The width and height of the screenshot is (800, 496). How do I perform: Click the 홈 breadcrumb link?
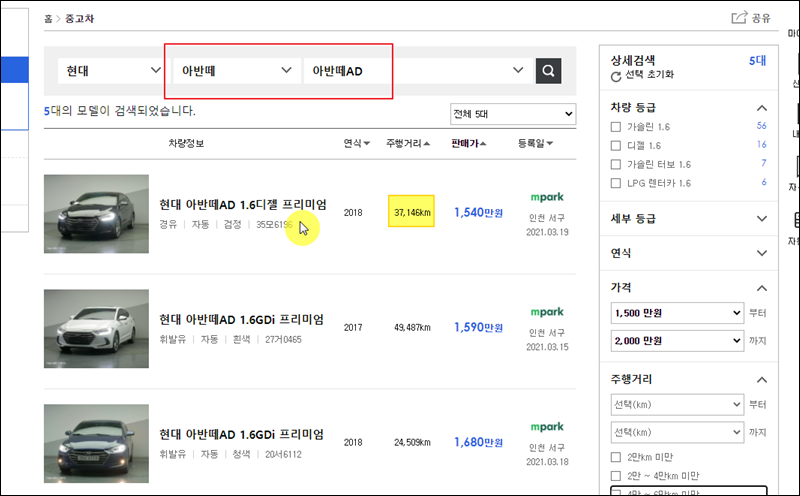click(x=48, y=18)
